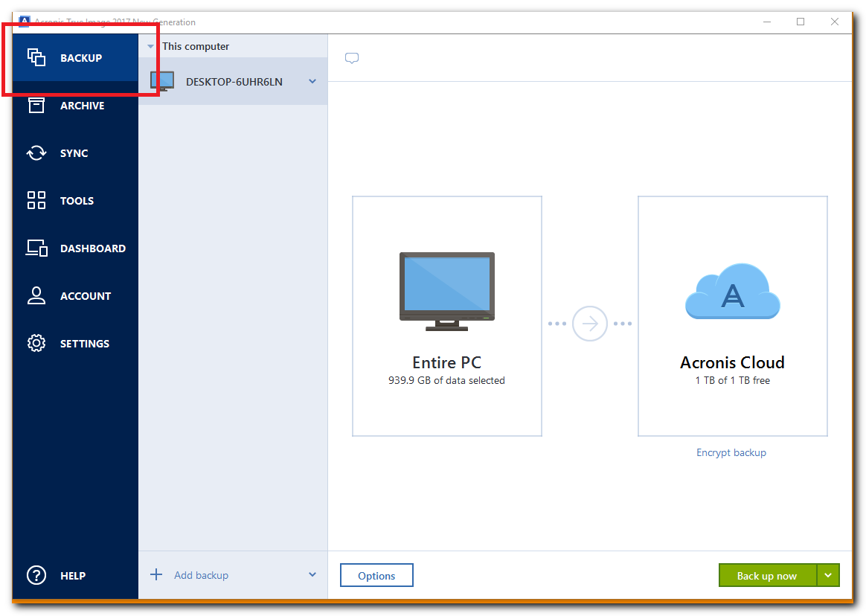Screen dimensions: 866x616
Task: Start backup with Back up now
Action: pyautogui.click(x=766, y=575)
